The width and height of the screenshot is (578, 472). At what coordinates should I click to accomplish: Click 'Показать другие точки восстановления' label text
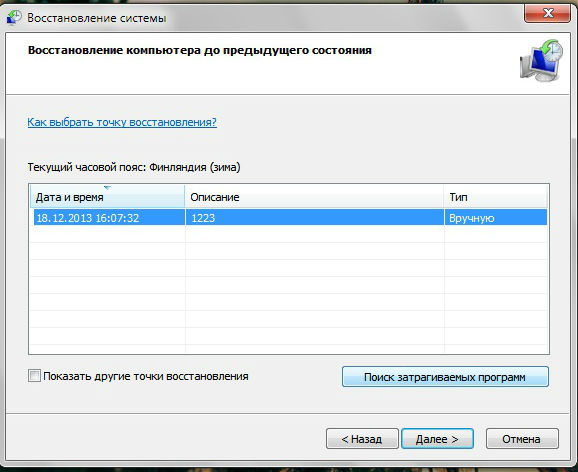[x=146, y=376]
